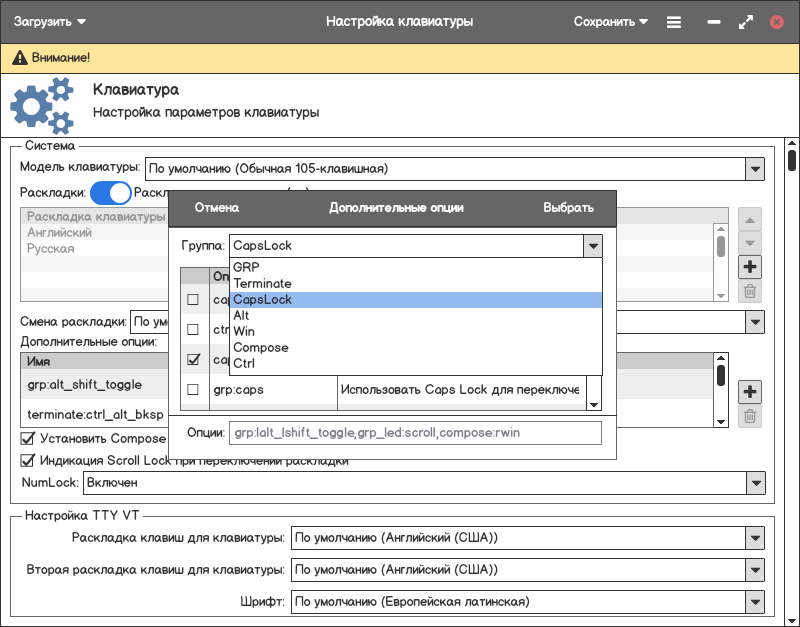Image resolution: width=800 pixels, height=627 pixels.
Task: Expand the NumLock dropdown
Action: click(x=754, y=483)
